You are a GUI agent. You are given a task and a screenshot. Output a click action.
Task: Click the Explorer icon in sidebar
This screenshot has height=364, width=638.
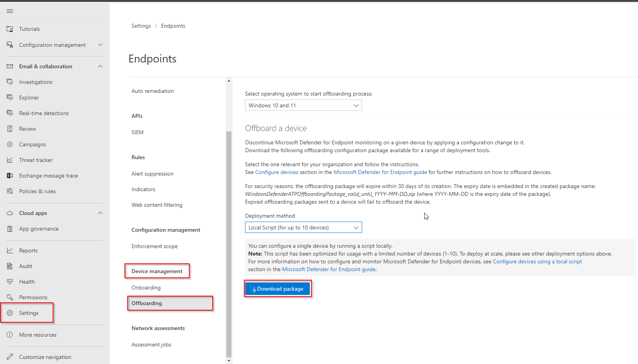point(10,98)
